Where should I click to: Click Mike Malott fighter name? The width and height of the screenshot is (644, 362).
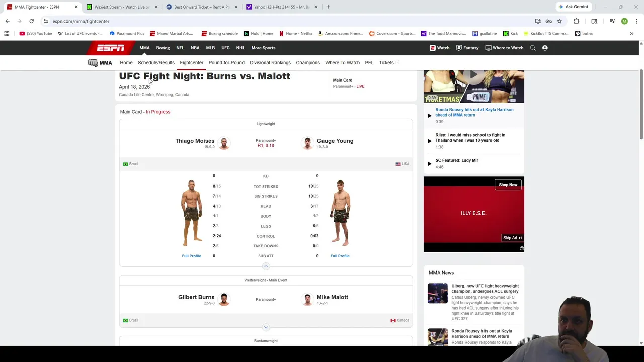pos(333,297)
